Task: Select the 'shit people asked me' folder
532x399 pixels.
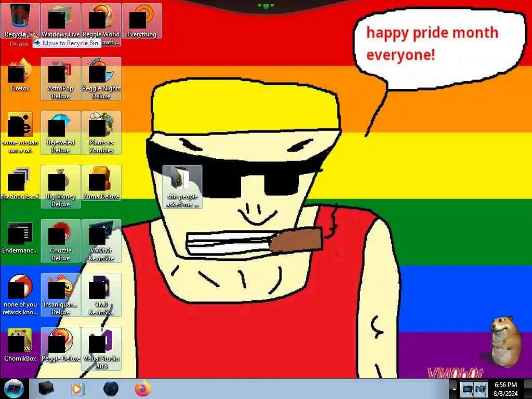Action: (182, 187)
